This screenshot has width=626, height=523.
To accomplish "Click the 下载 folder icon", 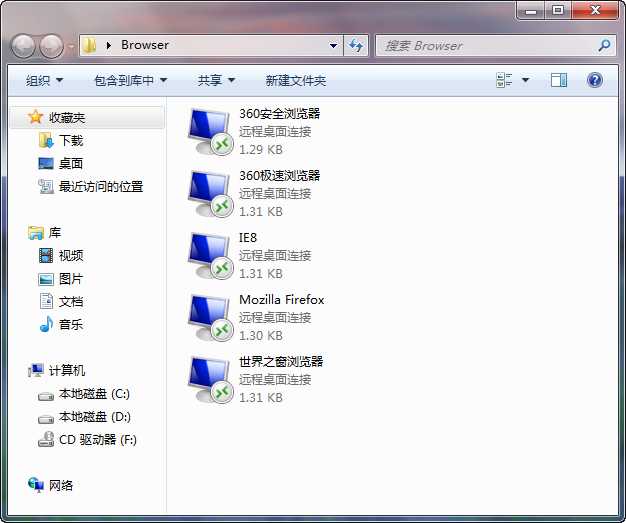I will tap(46, 141).
